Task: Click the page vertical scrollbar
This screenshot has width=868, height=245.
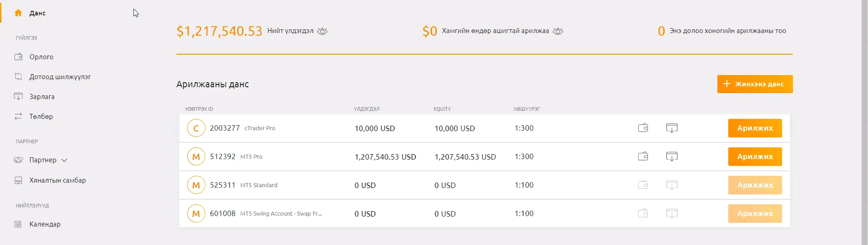Action: (864, 122)
